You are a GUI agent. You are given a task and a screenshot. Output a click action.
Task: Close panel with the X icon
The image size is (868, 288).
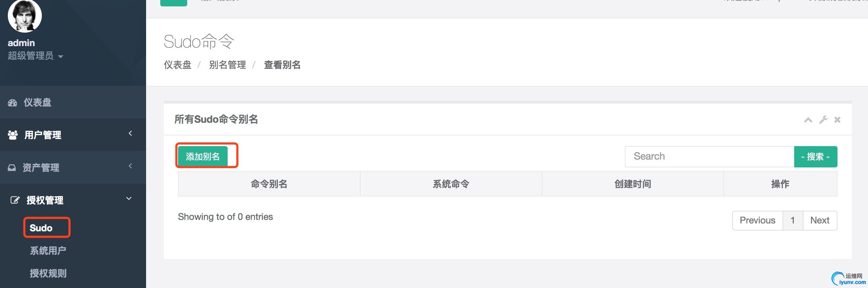pos(838,120)
